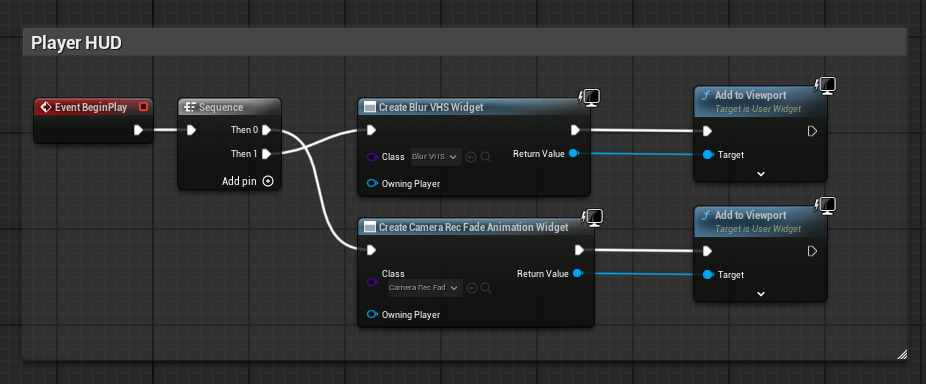Click Return Value pin on Blur VHS node
Image resolution: width=926 pixels, height=384 pixels.
(573, 154)
